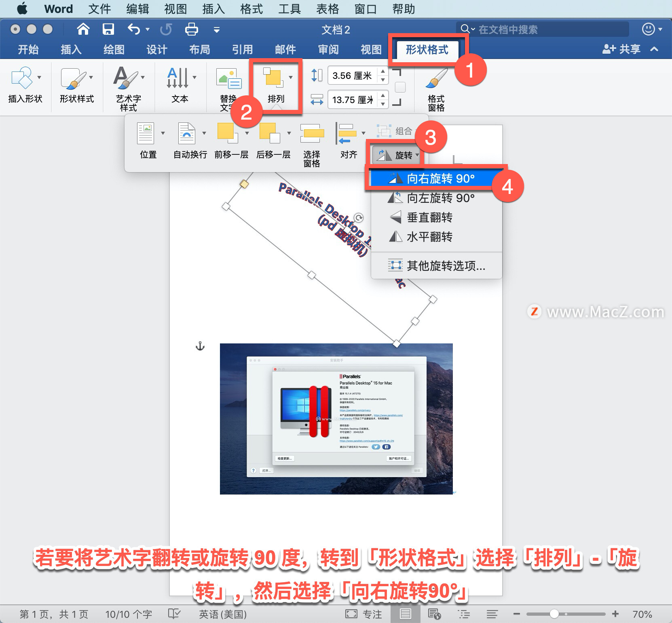This screenshot has height=623, width=672.
Task: Open the 自动换行 wrap text icon
Action: point(187,133)
